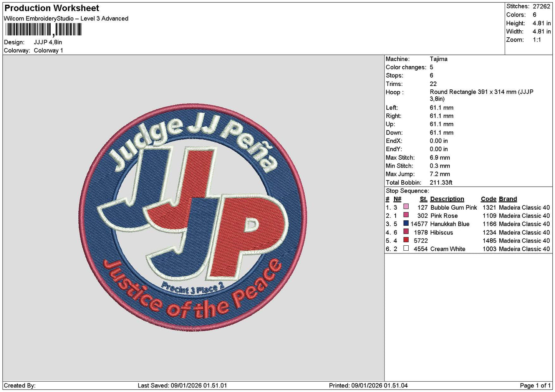Click the Zoom value 1:1
This screenshot has height=392, width=555.
click(537, 40)
